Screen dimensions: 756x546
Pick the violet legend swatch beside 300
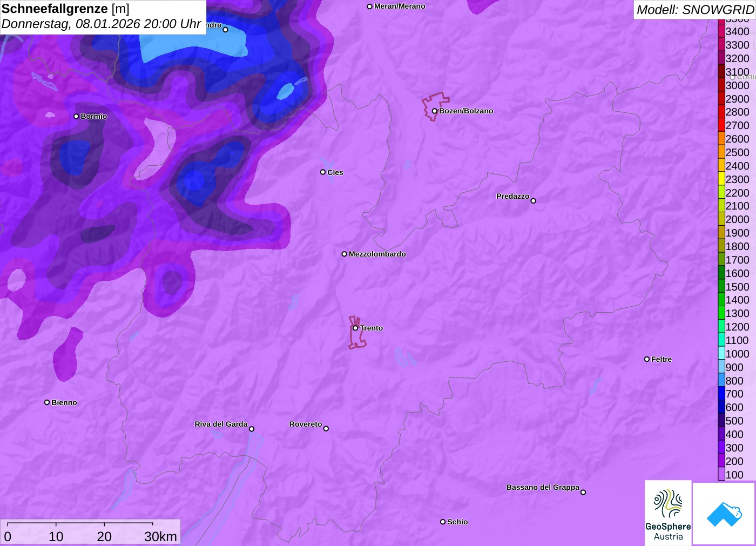(x=721, y=448)
